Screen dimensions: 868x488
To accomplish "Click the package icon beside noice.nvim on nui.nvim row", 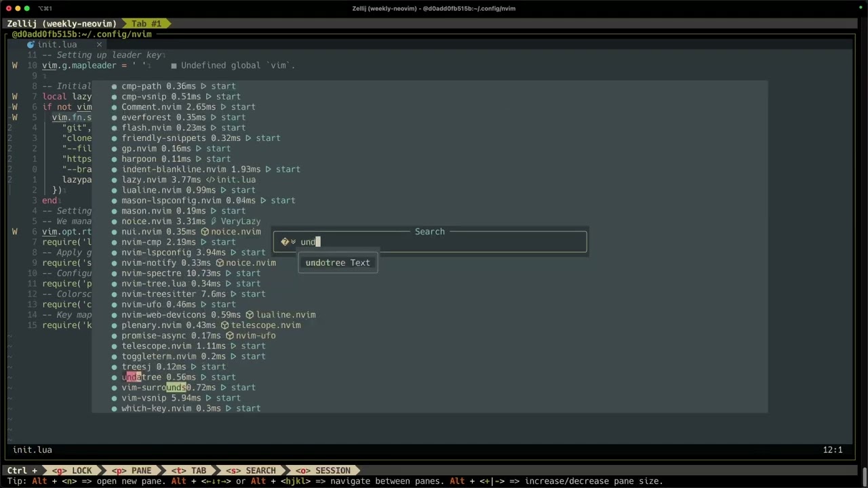I will coord(205,232).
